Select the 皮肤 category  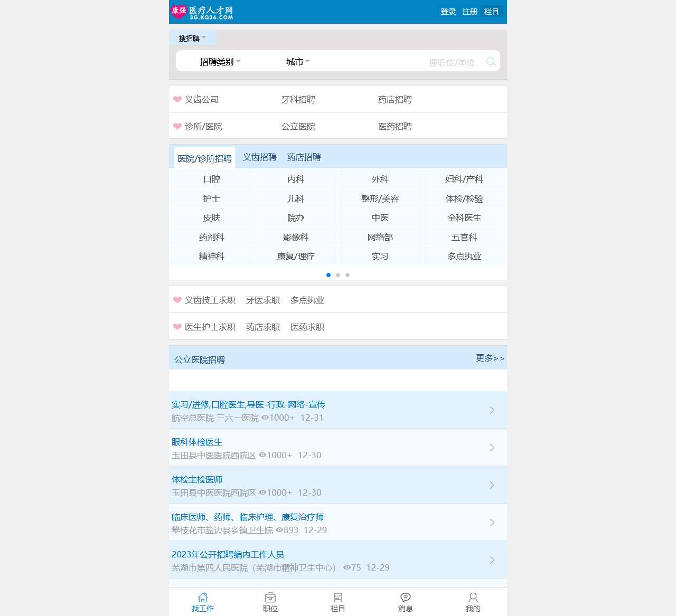[211, 218]
